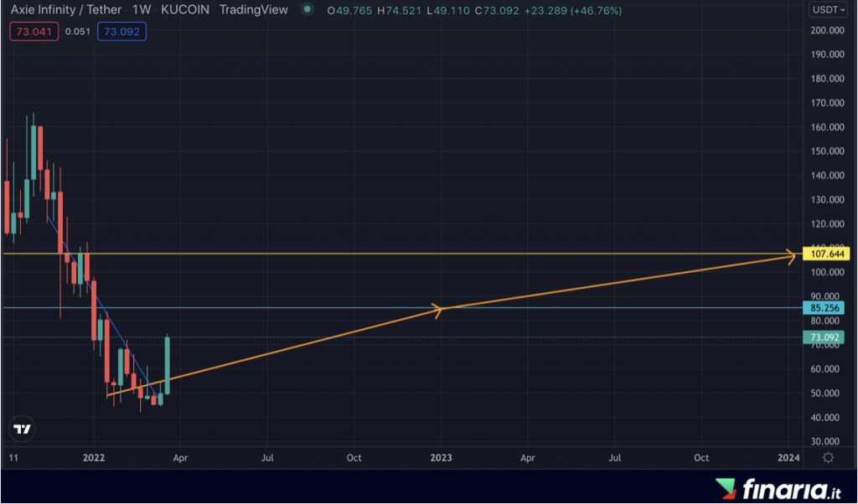
Task: Click the 0.051 spread value
Action: 78,32
